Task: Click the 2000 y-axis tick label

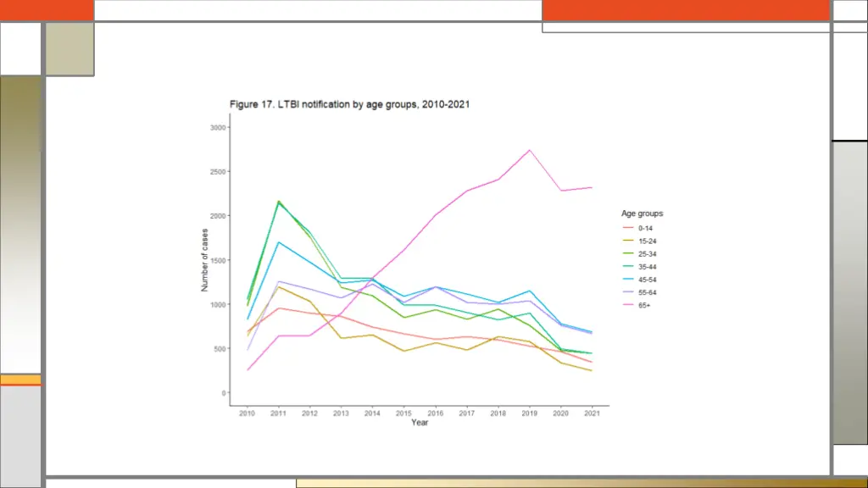Action: tap(218, 216)
